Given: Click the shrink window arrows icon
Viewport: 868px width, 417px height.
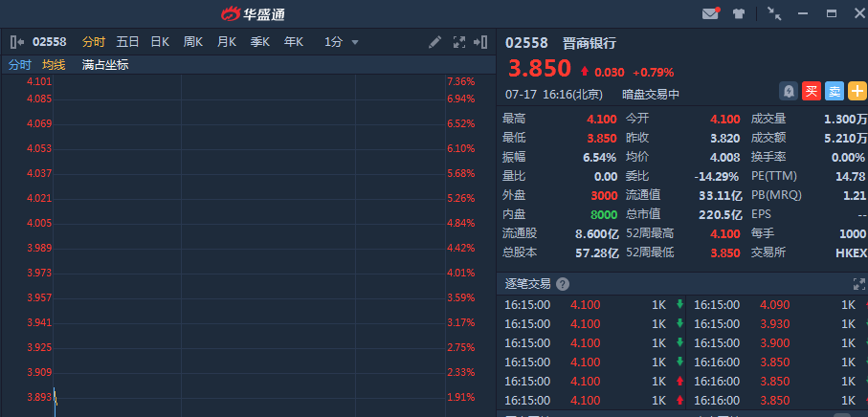Looking at the screenshot, I should (x=774, y=13).
